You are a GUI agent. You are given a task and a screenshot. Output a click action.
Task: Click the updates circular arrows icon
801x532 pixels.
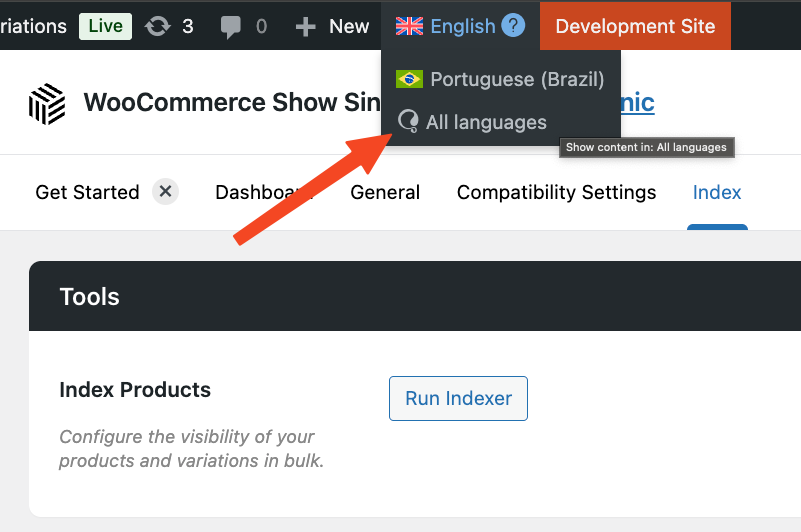pos(157,26)
